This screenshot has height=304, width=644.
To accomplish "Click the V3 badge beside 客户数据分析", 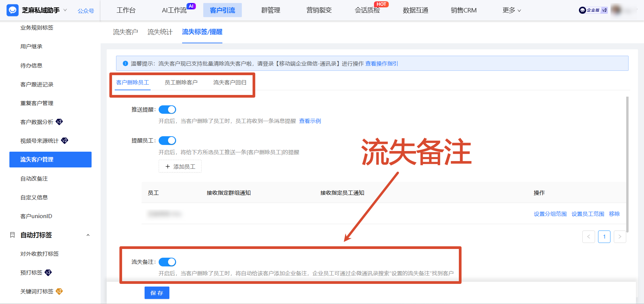I will pyautogui.click(x=59, y=122).
